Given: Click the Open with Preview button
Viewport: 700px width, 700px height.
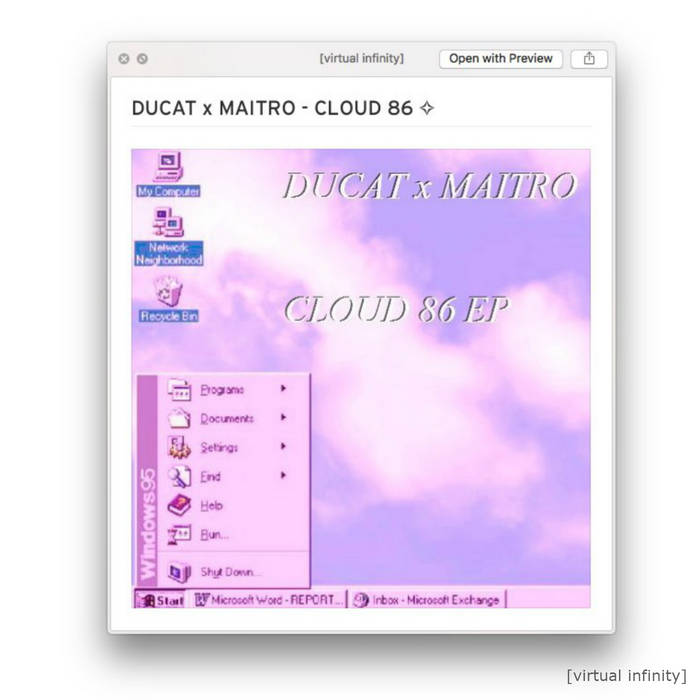Looking at the screenshot, I should [501, 58].
